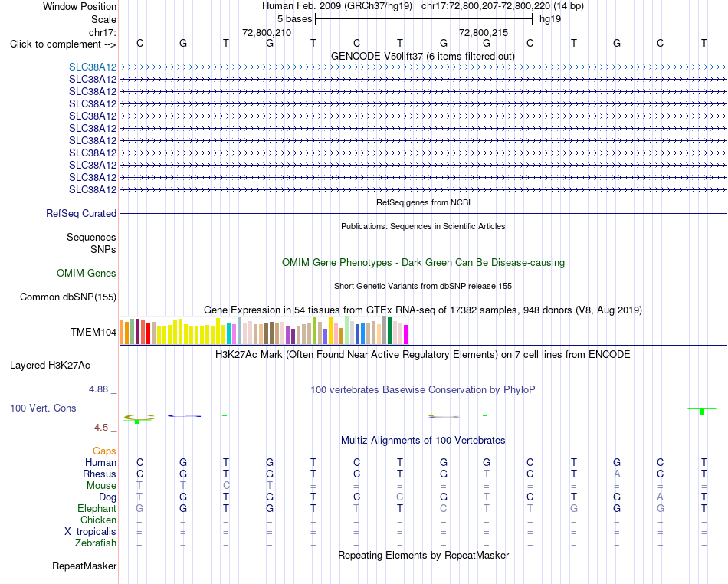Click the only 'C' base in the Mouse row

tap(226, 486)
